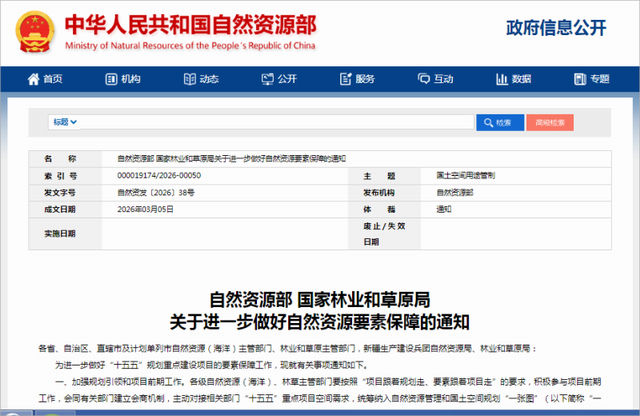The image size is (640, 416).
Task: Click the home icon beside 首页
Action: pyautogui.click(x=33, y=79)
